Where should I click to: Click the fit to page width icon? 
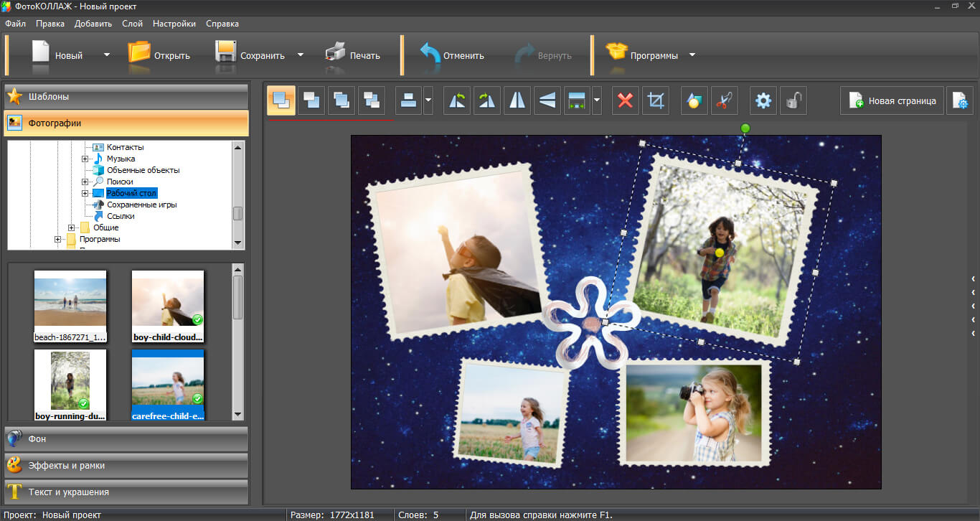[x=578, y=100]
